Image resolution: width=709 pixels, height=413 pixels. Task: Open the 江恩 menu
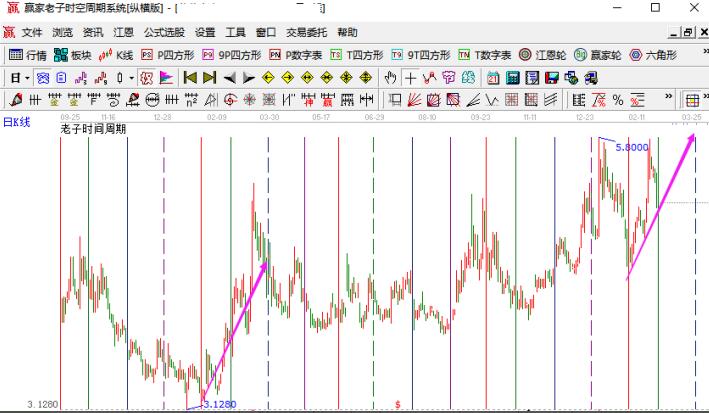(x=123, y=32)
